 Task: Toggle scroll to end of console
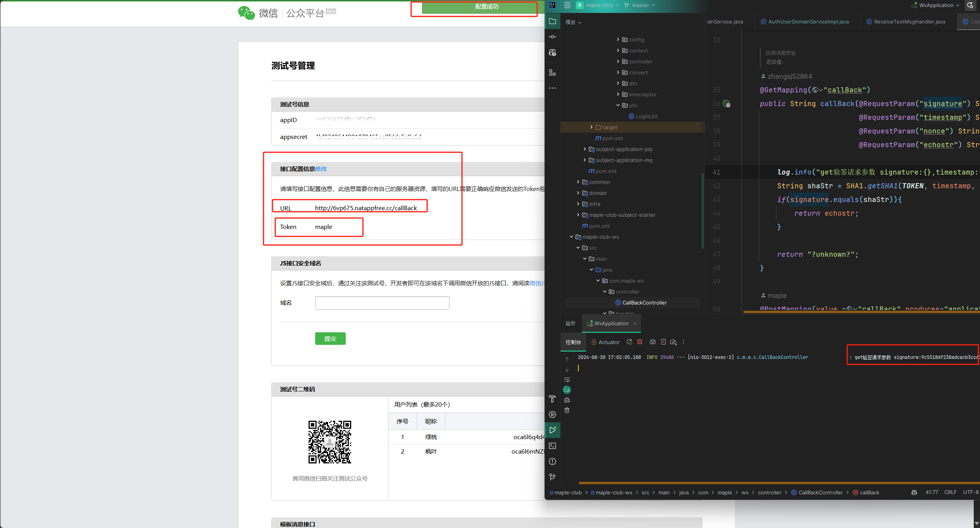point(567,390)
